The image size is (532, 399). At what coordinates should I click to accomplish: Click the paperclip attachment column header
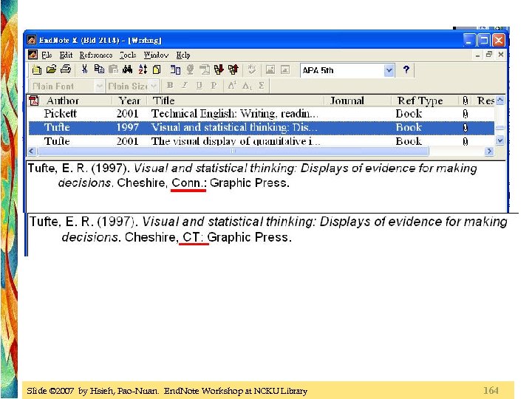pyautogui.click(x=465, y=100)
